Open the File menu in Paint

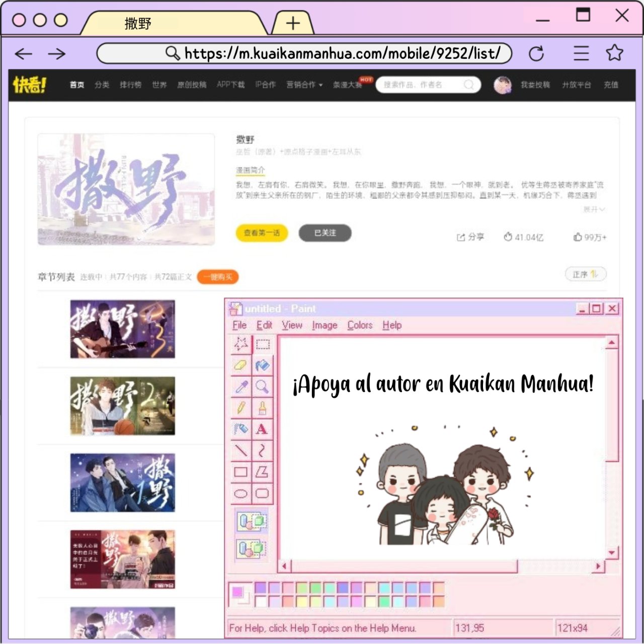[x=239, y=325]
